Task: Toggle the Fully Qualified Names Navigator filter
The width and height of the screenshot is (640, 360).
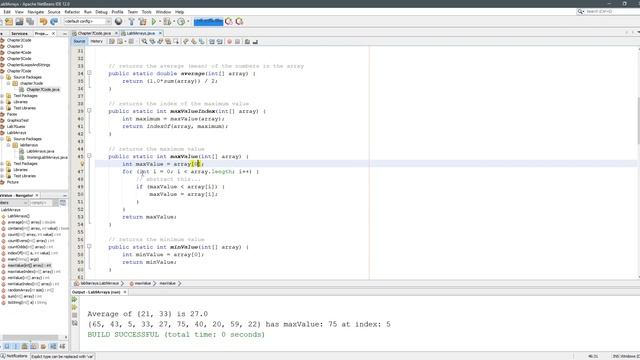Action: point(43,347)
